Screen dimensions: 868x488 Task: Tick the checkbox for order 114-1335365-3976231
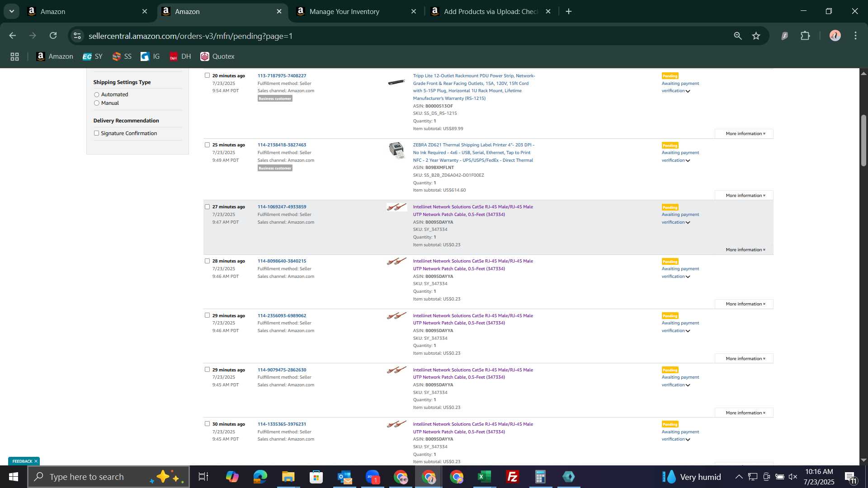tap(207, 424)
